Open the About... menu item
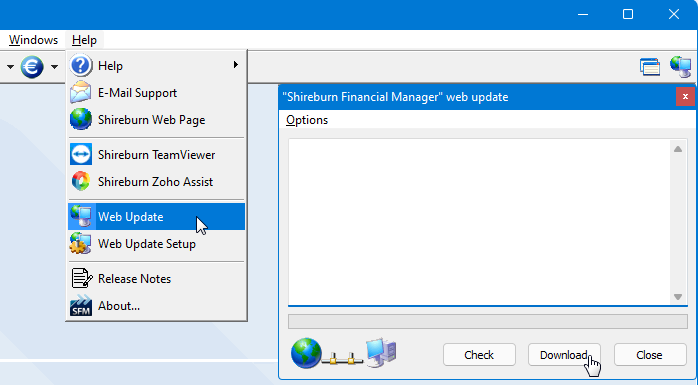Viewport: 698px width, 385px height. [x=157, y=305]
